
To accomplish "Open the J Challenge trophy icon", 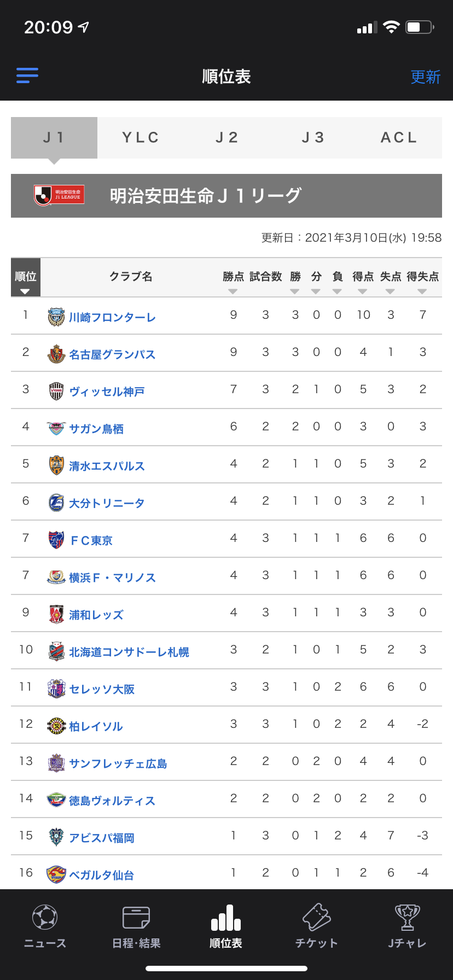I will point(407,917).
